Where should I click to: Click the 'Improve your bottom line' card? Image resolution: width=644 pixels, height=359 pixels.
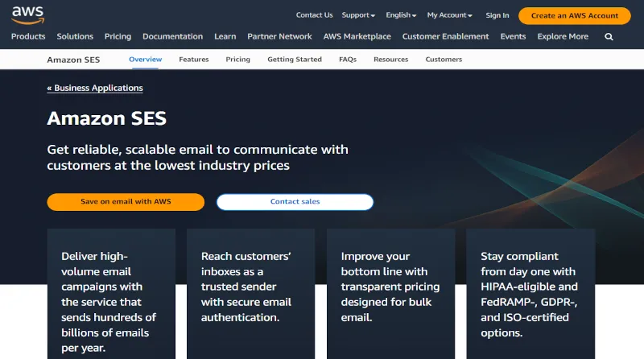pos(390,294)
